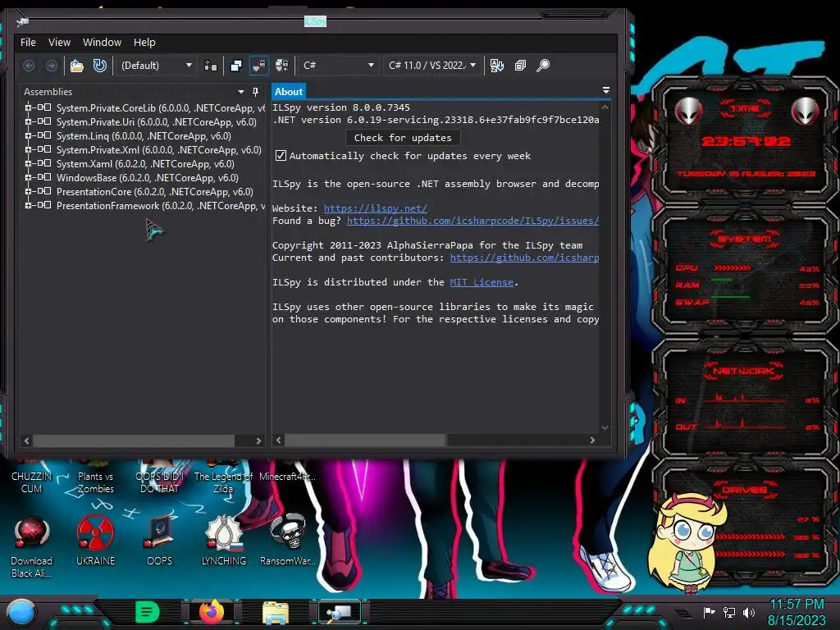Click the Start orb on the taskbar
Image resolution: width=840 pixels, height=630 pixels.
point(21,612)
